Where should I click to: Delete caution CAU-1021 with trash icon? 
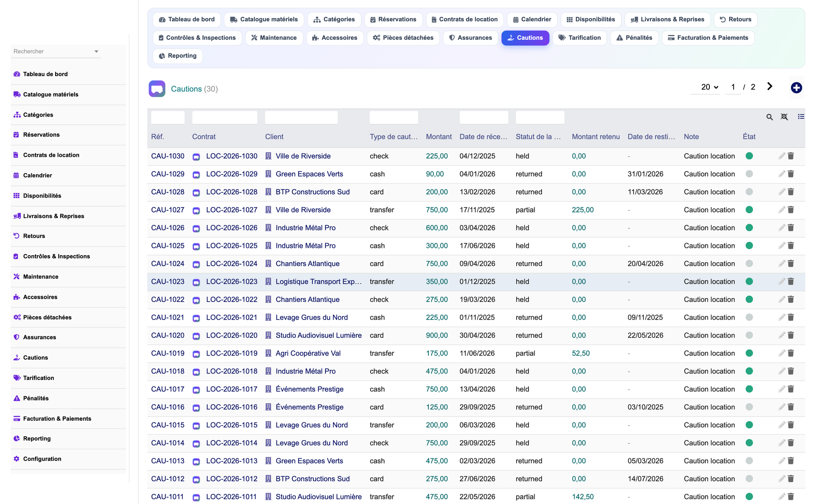point(791,317)
